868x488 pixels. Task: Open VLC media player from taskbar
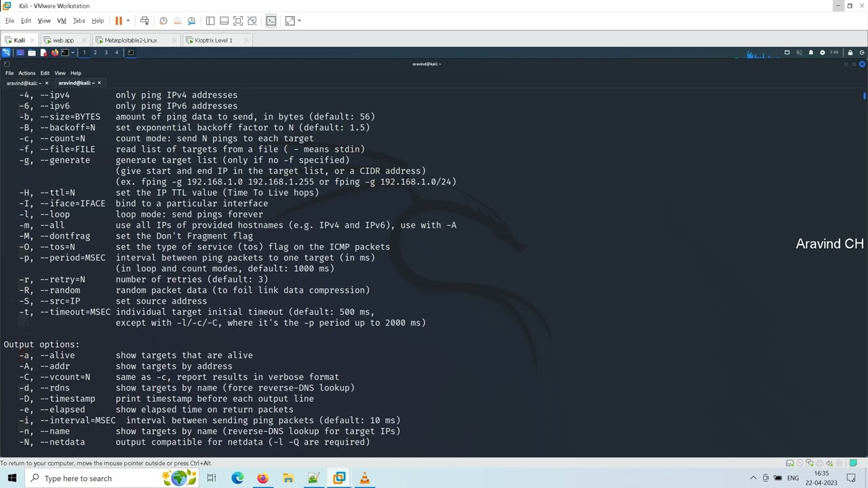[364, 478]
